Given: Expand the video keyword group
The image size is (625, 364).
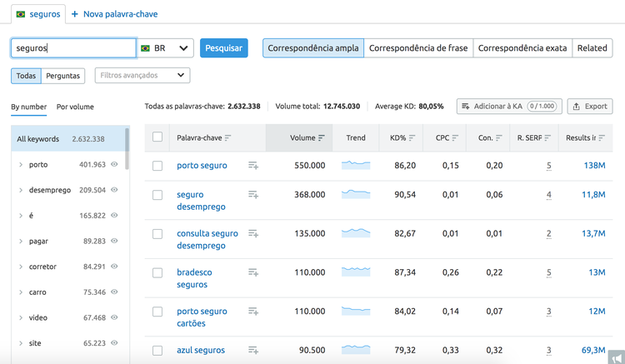Looking at the screenshot, I should [x=21, y=317].
